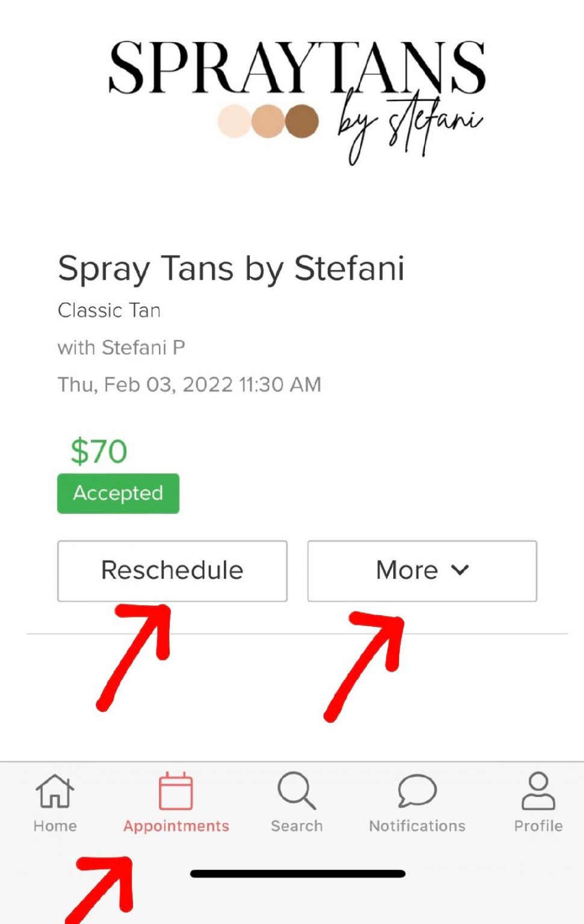Image resolution: width=584 pixels, height=924 pixels.
Task: Open Profile via person icon
Action: [538, 791]
